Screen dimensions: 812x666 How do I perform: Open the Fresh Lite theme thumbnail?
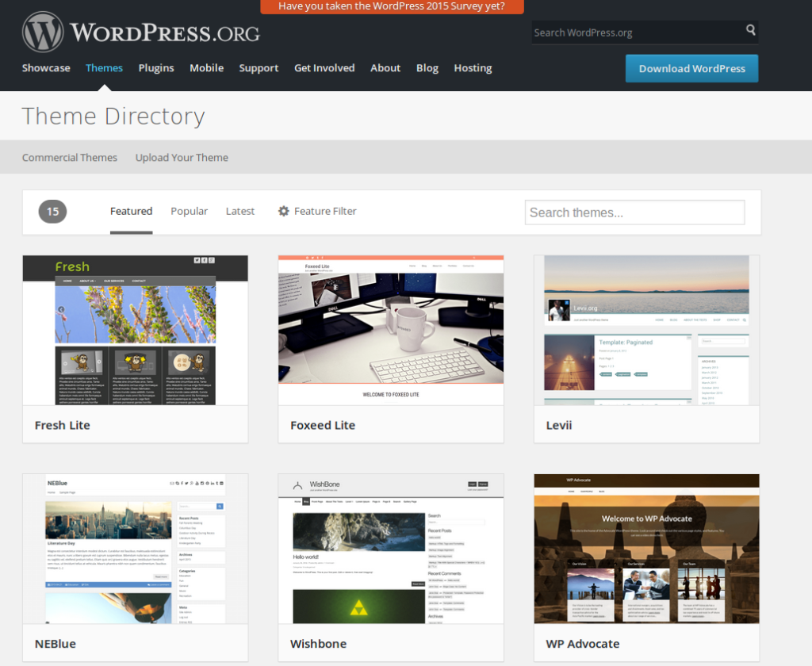pyautogui.click(x=136, y=330)
